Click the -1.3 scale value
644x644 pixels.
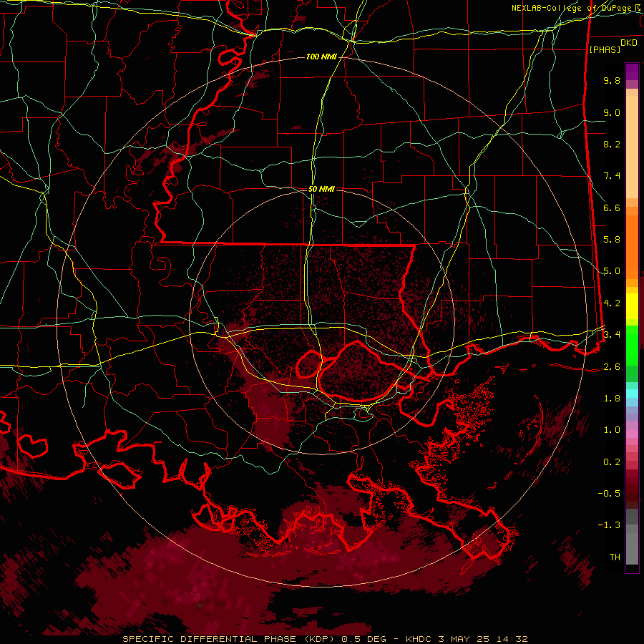pos(609,525)
